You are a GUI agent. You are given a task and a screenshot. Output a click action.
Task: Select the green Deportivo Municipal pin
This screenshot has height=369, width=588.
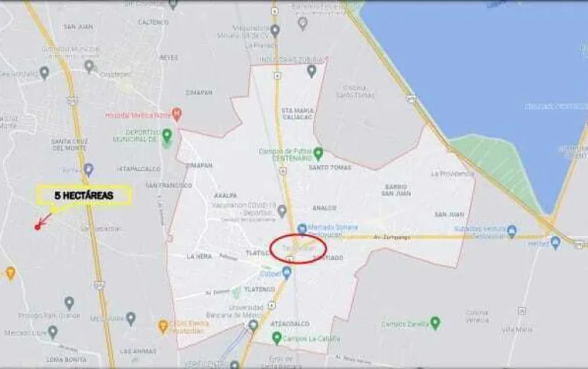click(167, 135)
